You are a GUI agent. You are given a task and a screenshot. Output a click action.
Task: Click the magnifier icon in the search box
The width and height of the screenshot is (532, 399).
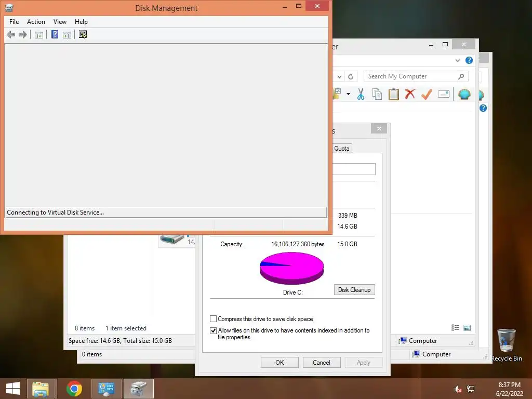[x=461, y=76]
